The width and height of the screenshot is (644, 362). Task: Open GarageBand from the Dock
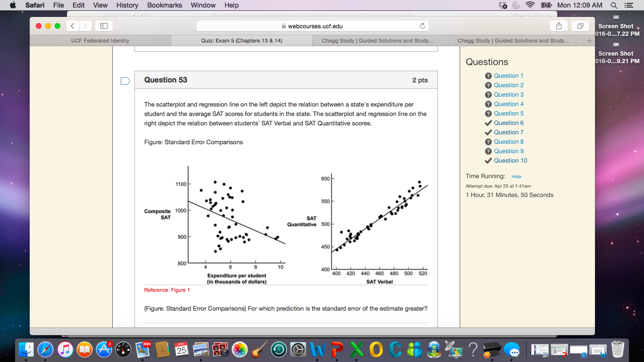259,350
